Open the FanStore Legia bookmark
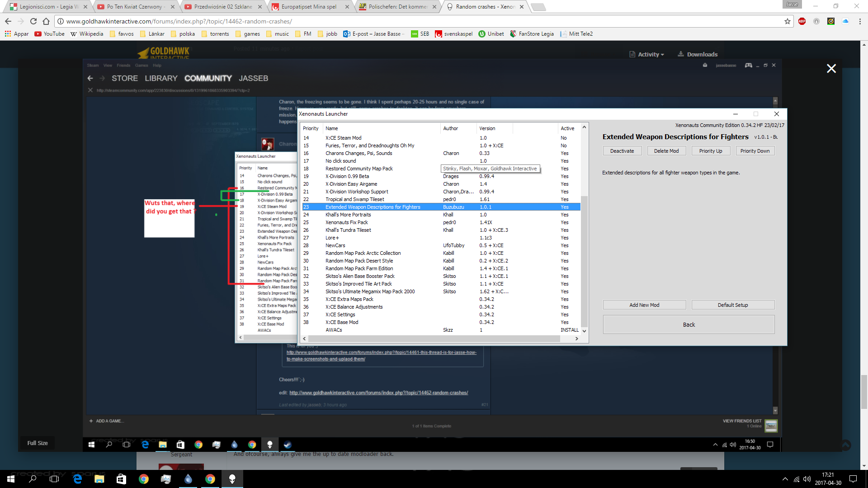 click(x=532, y=34)
